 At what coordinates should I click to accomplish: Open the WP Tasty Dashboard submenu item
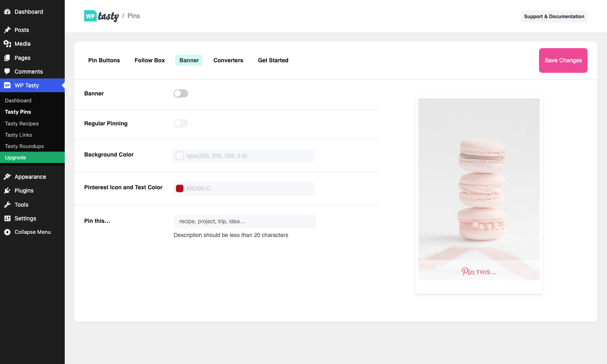[18, 100]
